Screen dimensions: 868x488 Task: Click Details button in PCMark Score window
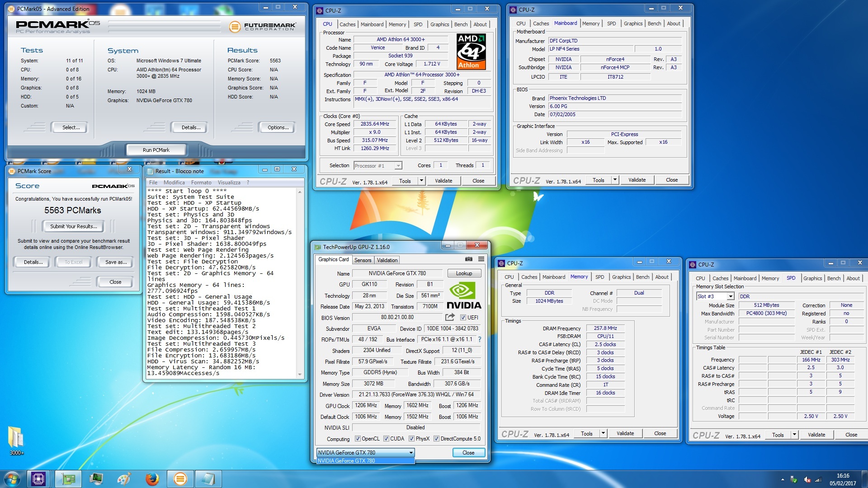tap(33, 262)
